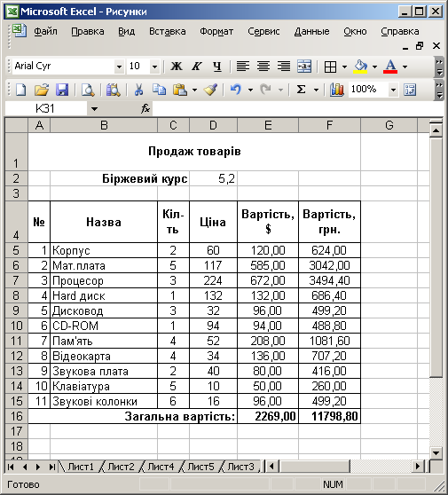448x495 pixels.
Task: Copy selection with the Copy icon
Action: (x=159, y=90)
